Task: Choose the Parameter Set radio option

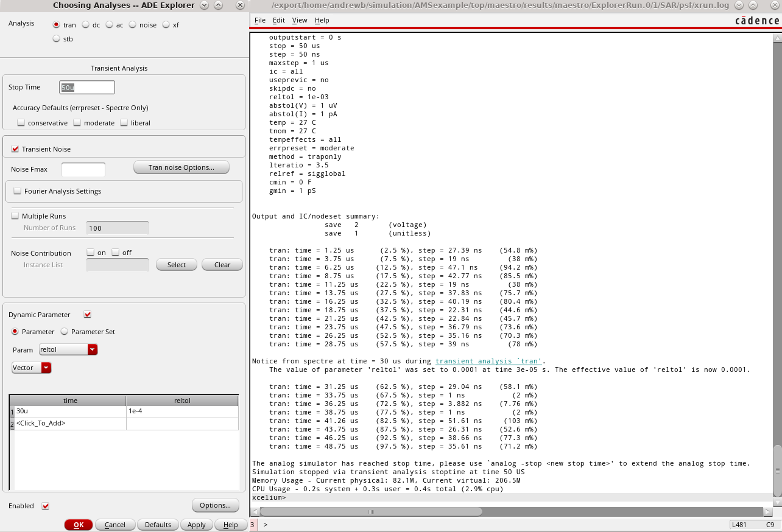Action: (x=65, y=332)
